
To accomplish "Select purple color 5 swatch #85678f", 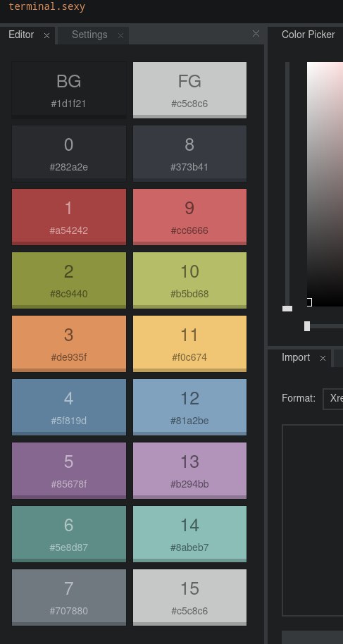I will pyautogui.click(x=68, y=470).
